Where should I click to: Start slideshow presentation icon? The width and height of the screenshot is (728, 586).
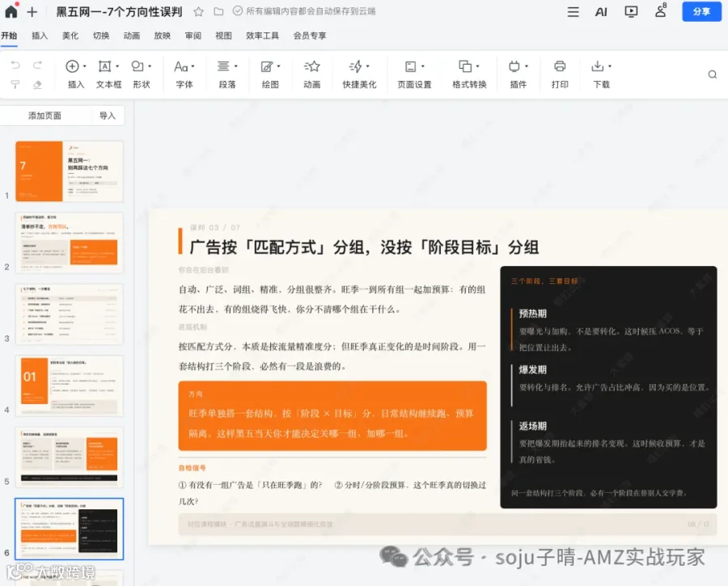pos(631,11)
